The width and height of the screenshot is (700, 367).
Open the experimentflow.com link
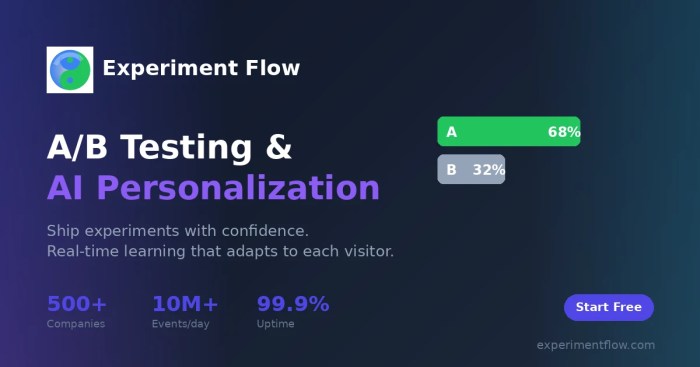(596, 345)
